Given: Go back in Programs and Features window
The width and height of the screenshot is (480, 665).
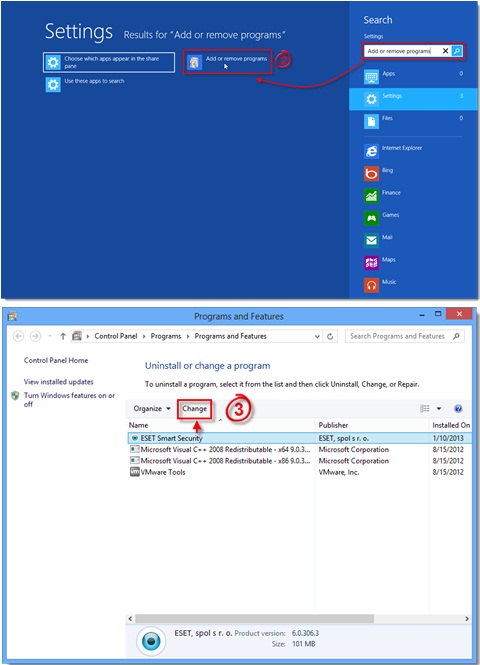Looking at the screenshot, I should click(18, 336).
